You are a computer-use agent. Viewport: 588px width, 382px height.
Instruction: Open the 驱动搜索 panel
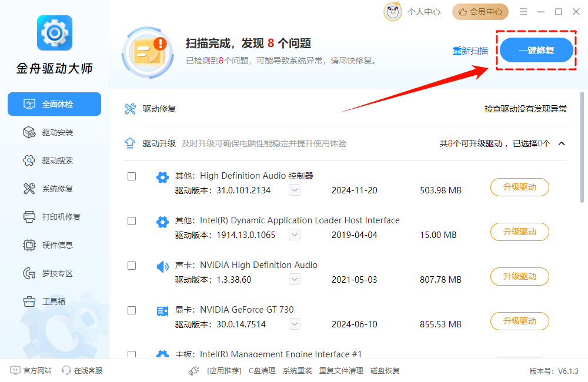pyautogui.click(x=54, y=160)
